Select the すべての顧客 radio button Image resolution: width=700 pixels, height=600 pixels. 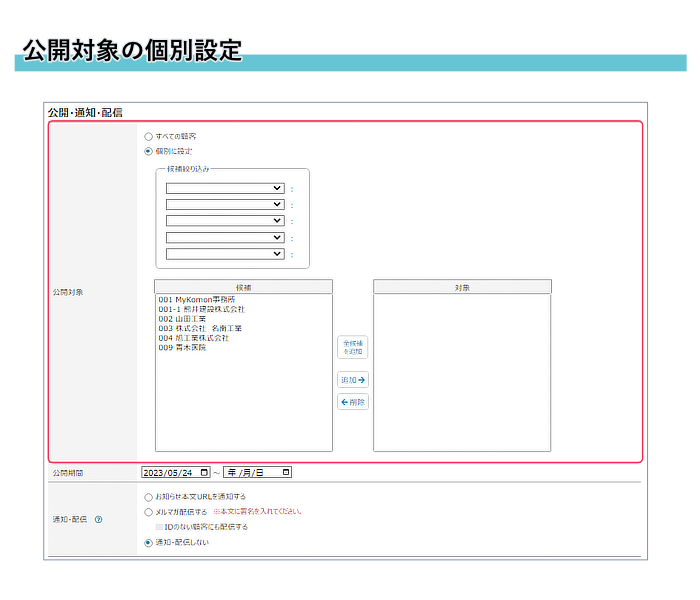[149, 136]
